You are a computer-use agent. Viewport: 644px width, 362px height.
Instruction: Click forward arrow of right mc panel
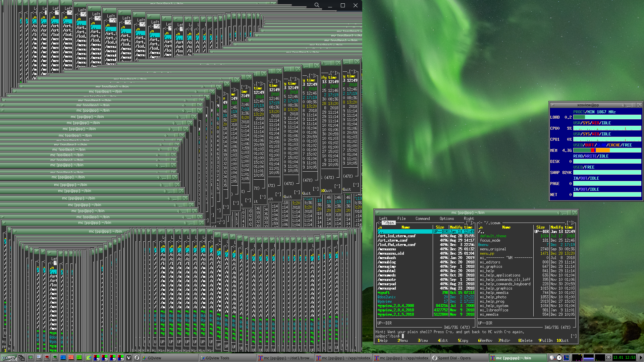coord(575,223)
